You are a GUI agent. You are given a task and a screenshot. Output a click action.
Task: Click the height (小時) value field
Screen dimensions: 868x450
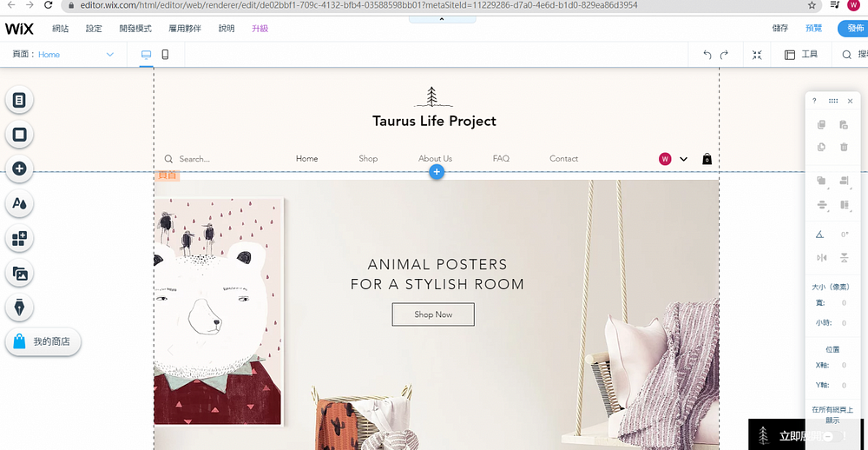(x=844, y=323)
